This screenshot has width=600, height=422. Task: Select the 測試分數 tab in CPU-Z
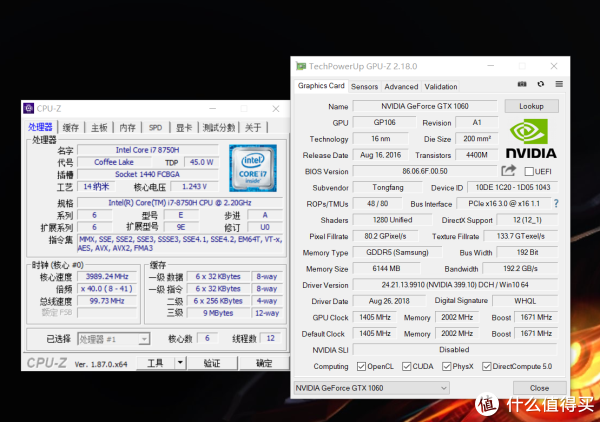coord(218,127)
